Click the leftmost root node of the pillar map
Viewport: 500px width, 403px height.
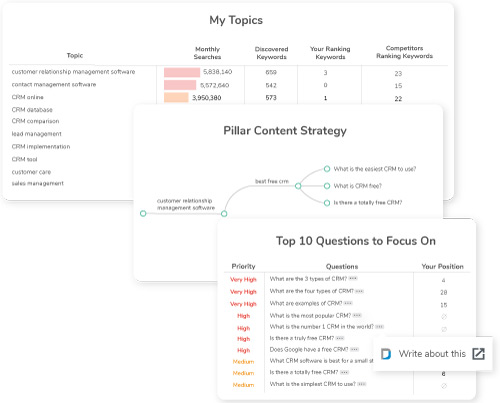pos(143,213)
